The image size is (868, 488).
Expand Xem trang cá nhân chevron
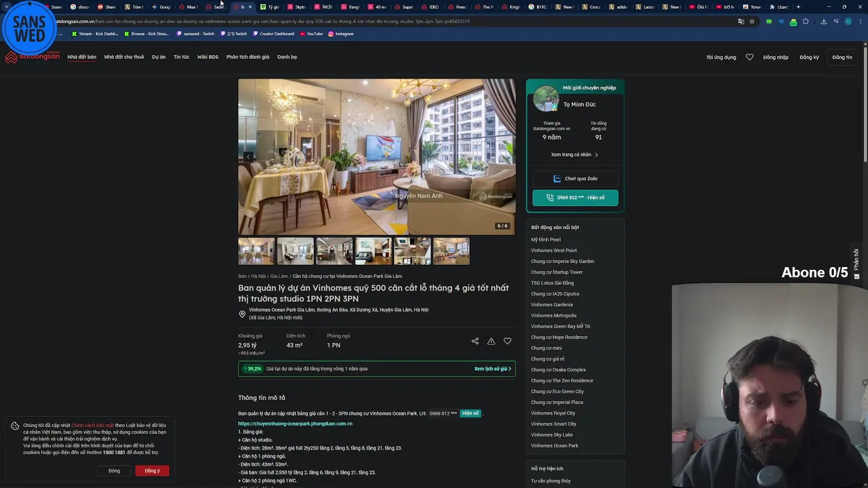coord(596,155)
